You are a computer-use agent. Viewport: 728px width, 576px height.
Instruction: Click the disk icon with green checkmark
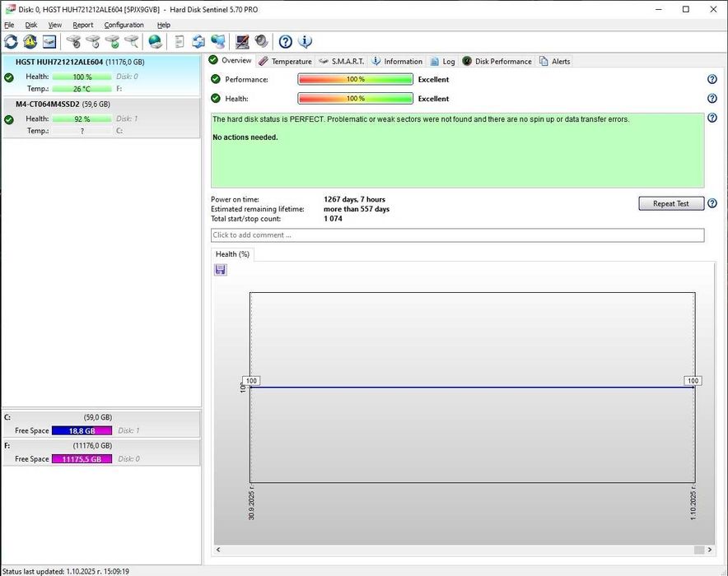[x=112, y=42]
